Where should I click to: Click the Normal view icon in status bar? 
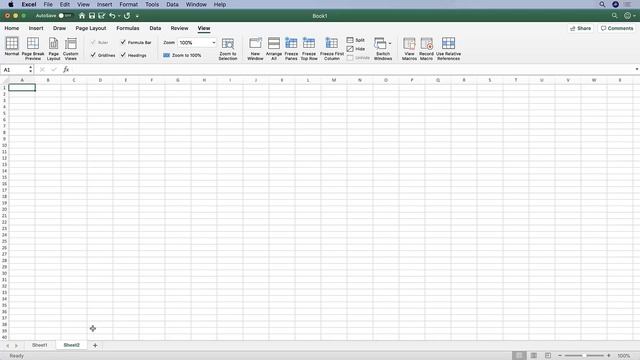click(x=519, y=356)
